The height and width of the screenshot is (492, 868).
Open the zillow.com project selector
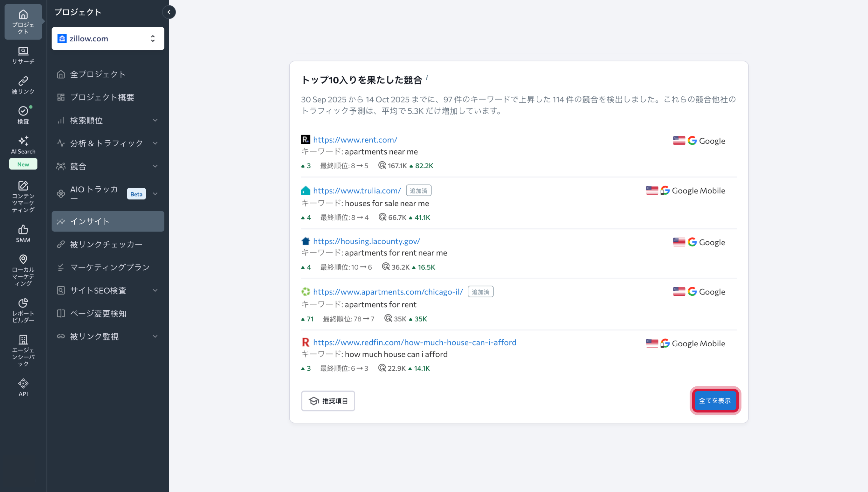click(108, 38)
